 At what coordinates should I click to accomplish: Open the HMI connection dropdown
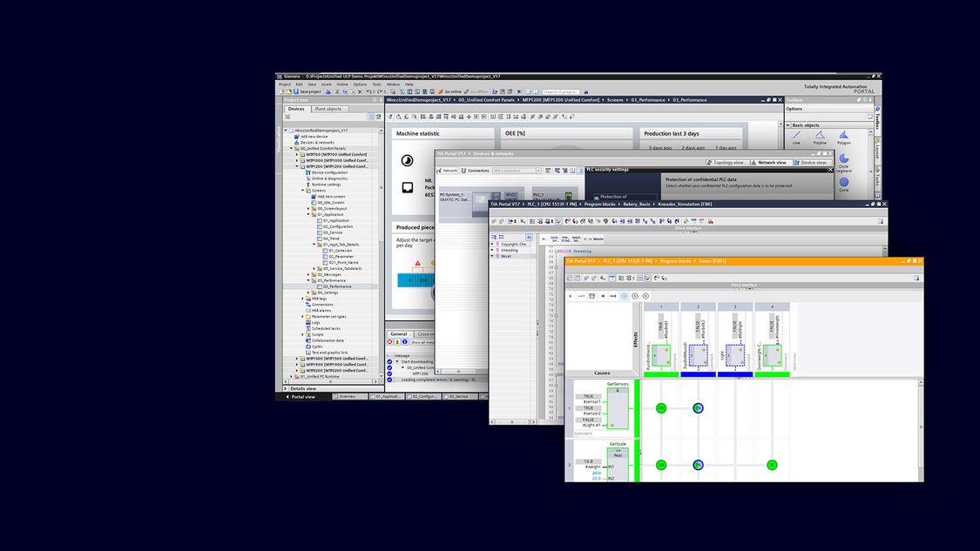pos(538,171)
